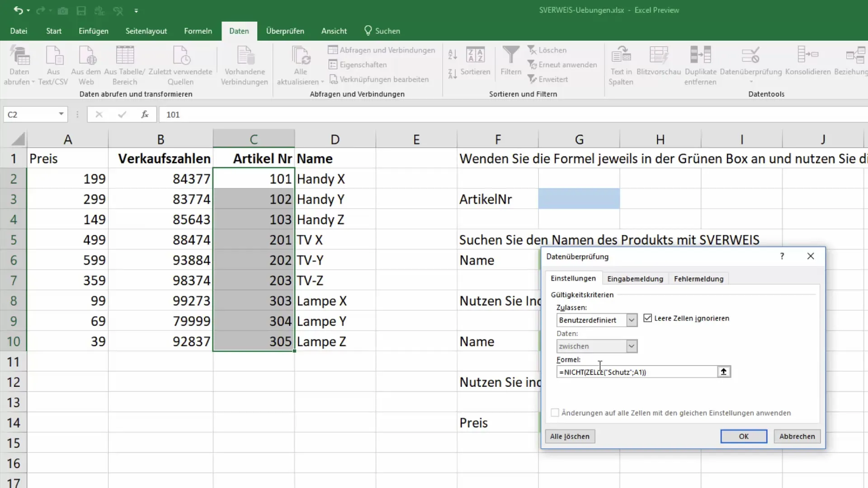The height and width of the screenshot is (488, 868).
Task: Select cell containing Handy Z
Action: (335, 219)
